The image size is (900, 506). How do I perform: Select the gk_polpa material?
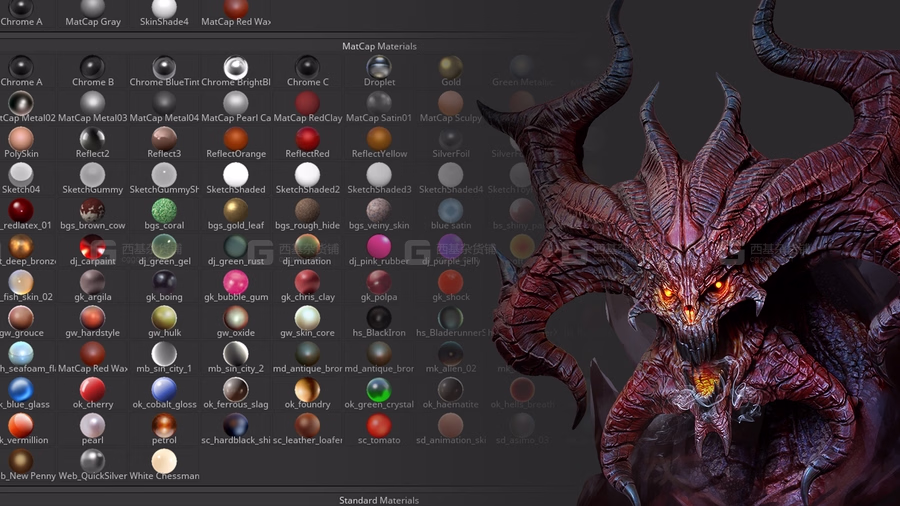click(379, 286)
